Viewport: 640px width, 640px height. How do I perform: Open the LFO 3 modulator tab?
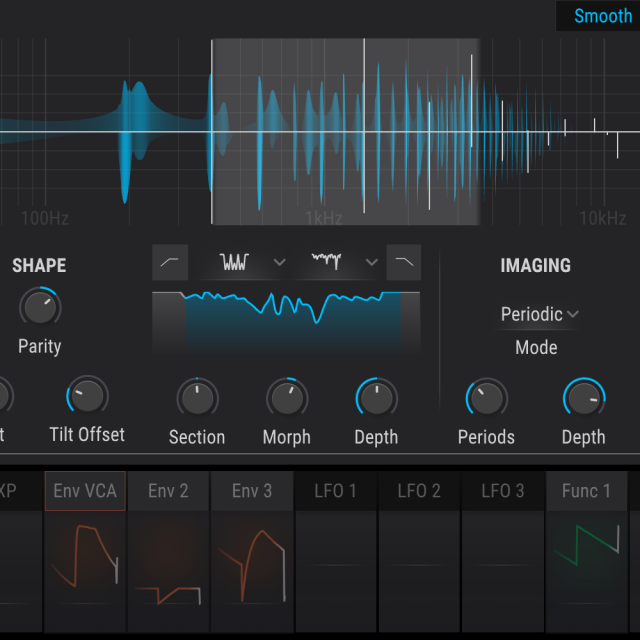[x=503, y=491]
